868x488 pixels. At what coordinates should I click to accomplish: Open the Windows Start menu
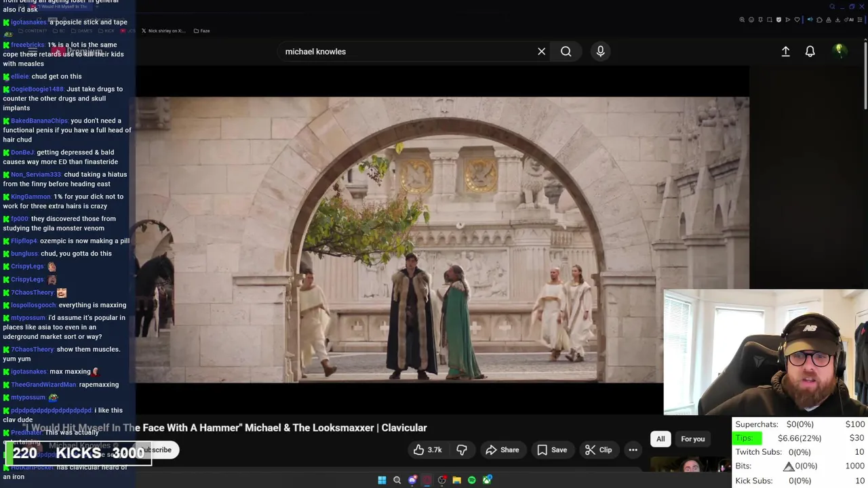[x=382, y=480]
